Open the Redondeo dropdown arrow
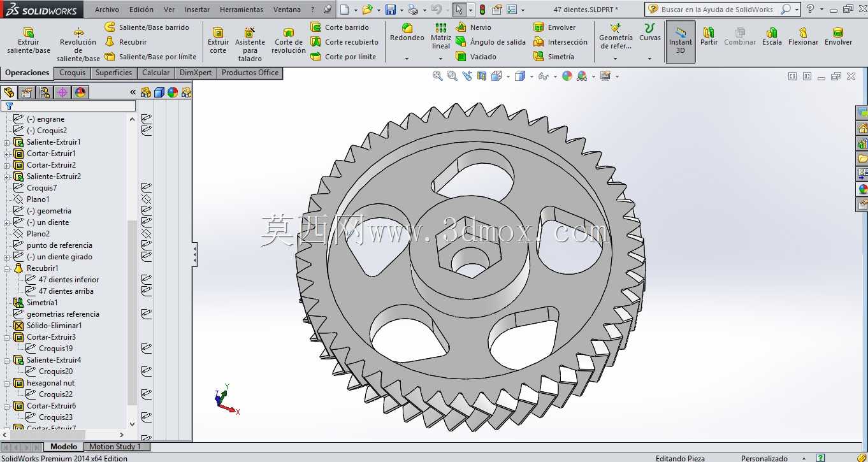Screen dimensions: 868x462 (407, 59)
